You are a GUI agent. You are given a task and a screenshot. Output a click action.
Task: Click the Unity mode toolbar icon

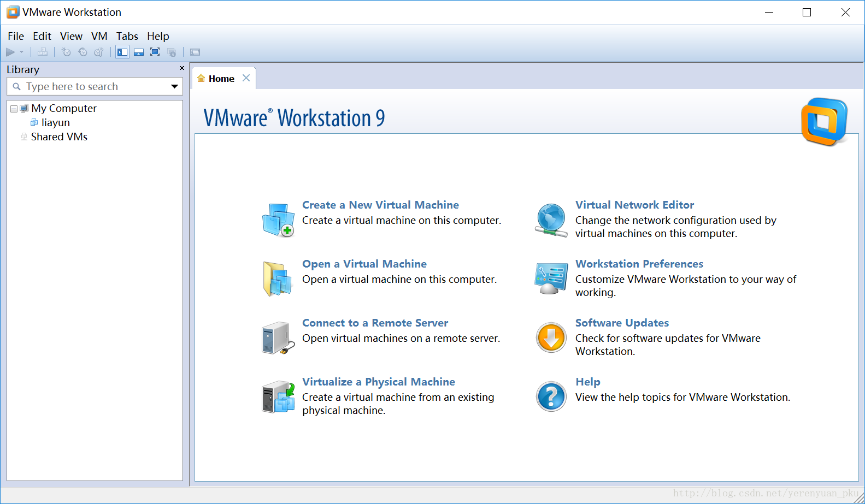pos(172,52)
